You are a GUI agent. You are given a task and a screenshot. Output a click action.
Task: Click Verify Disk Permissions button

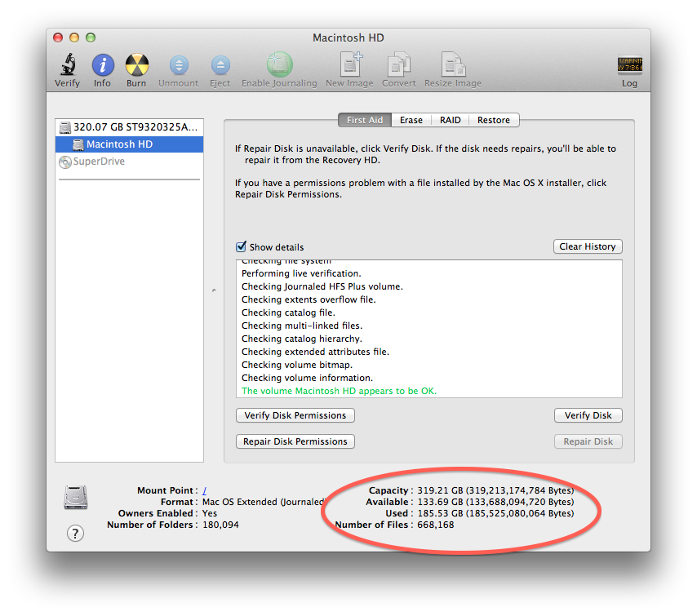coord(295,415)
